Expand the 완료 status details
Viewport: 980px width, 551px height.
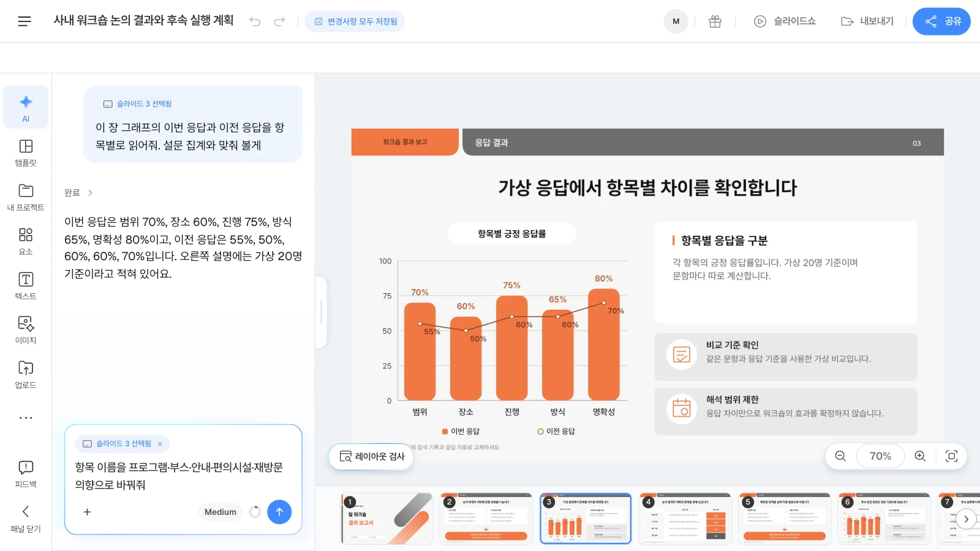point(78,193)
